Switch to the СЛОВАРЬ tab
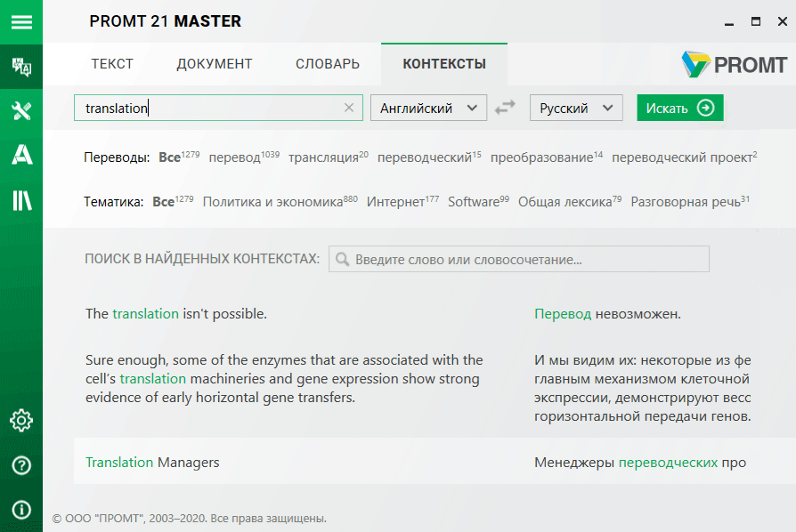This screenshot has width=796, height=532. (328, 64)
